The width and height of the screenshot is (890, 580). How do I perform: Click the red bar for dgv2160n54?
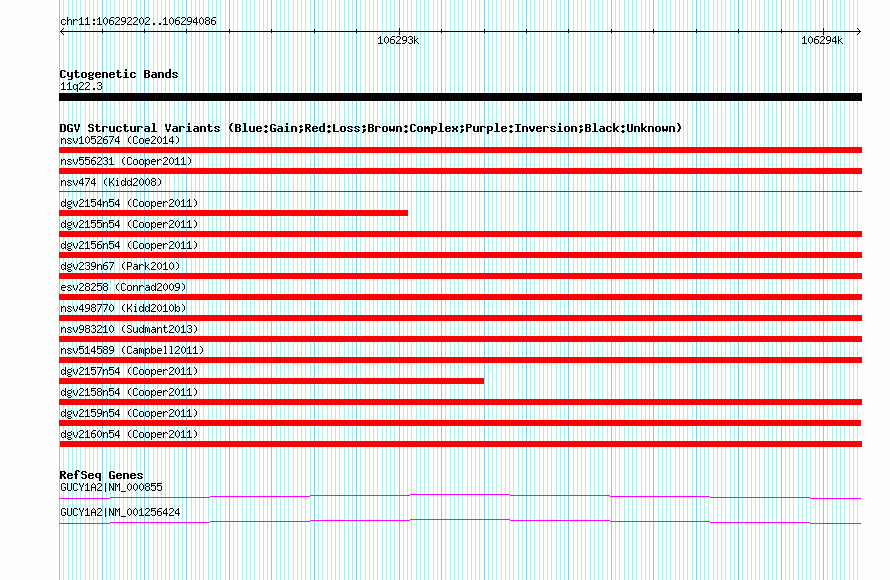click(x=460, y=444)
